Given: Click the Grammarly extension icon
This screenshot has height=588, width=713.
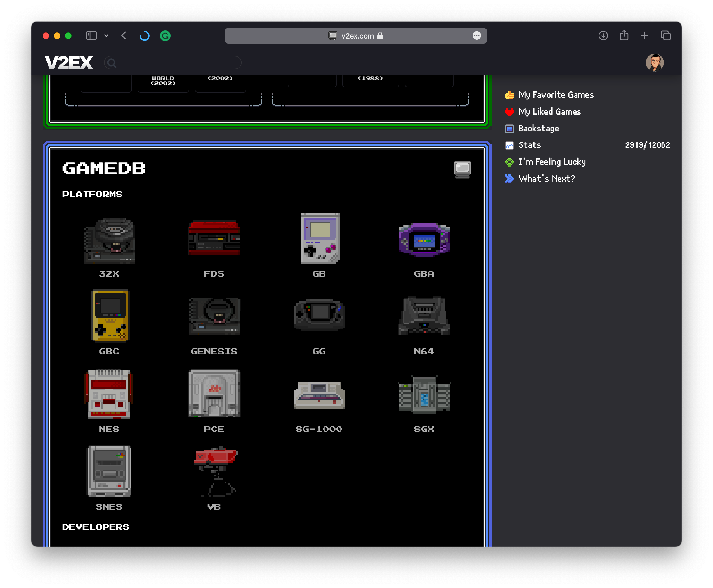Looking at the screenshot, I should tap(165, 36).
